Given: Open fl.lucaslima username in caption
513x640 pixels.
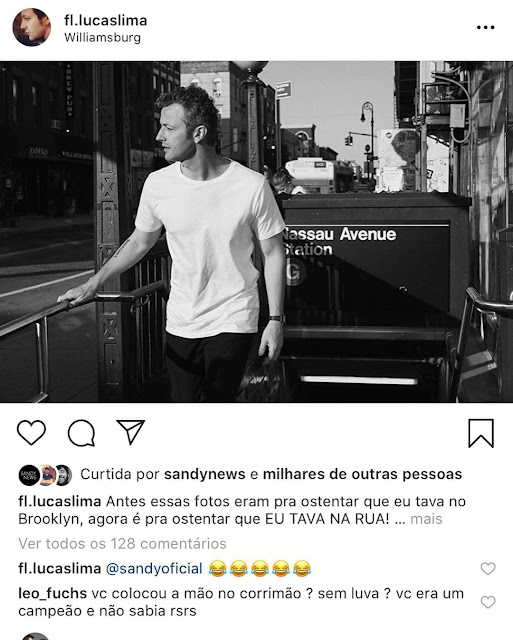Looking at the screenshot, I should click(x=60, y=501).
